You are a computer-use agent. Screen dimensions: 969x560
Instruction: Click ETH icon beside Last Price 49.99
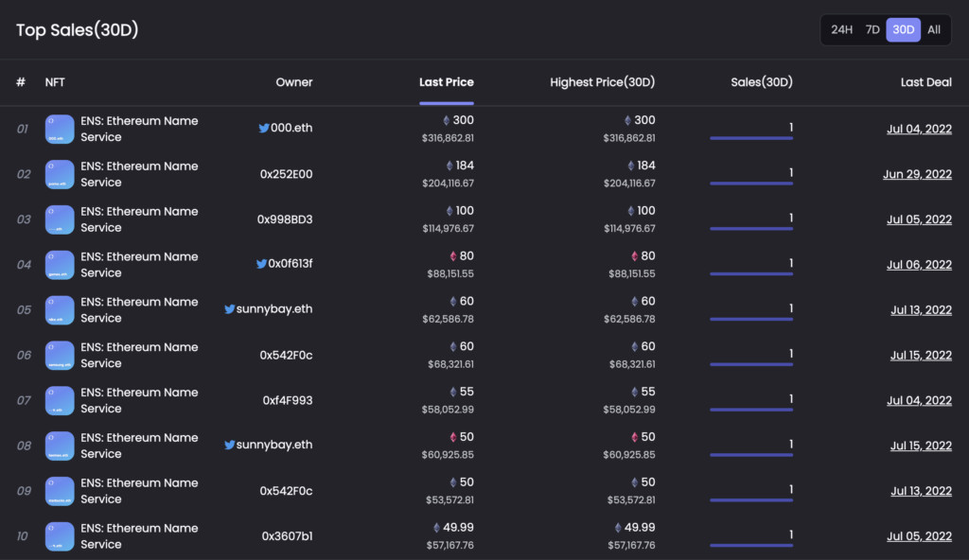pyautogui.click(x=436, y=527)
